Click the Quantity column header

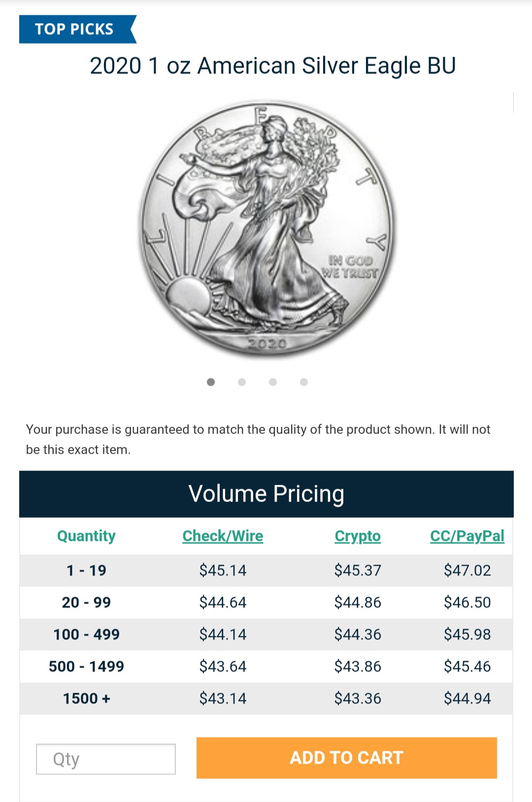(x=86, y=536)
